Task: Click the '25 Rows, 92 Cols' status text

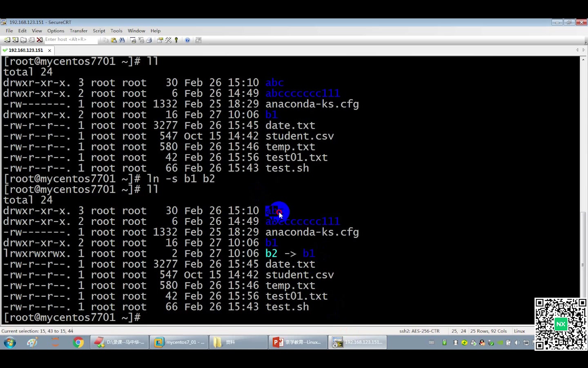Action: pyautogui.click(x=488, y=331)
